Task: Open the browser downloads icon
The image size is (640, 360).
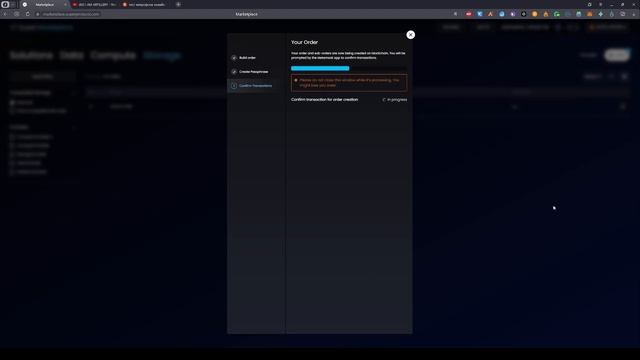Action: 634,14
